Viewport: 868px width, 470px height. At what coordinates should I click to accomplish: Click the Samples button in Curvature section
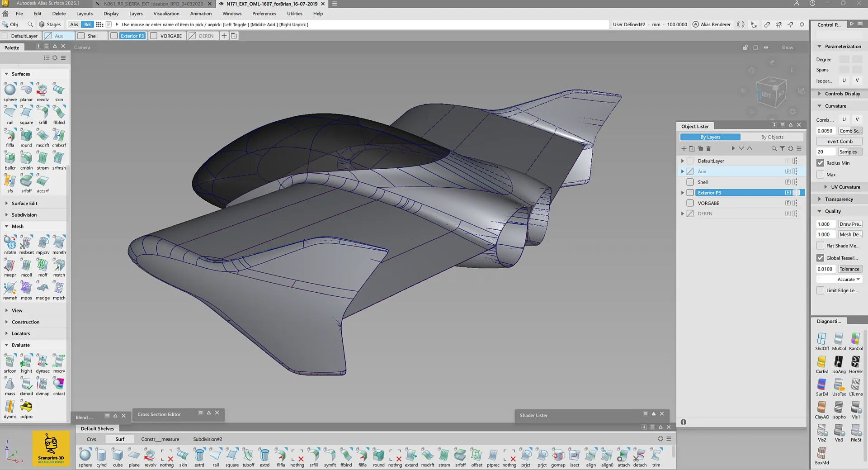(849, 152)
